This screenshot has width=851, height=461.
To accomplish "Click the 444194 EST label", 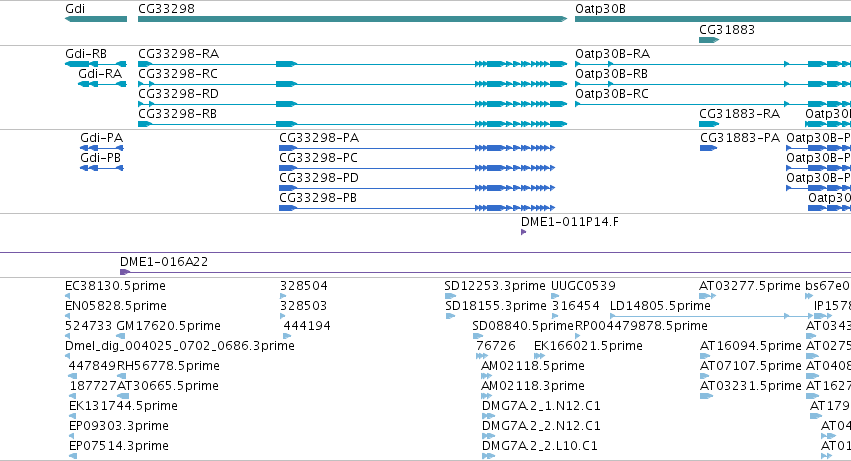I will point(307,326).
